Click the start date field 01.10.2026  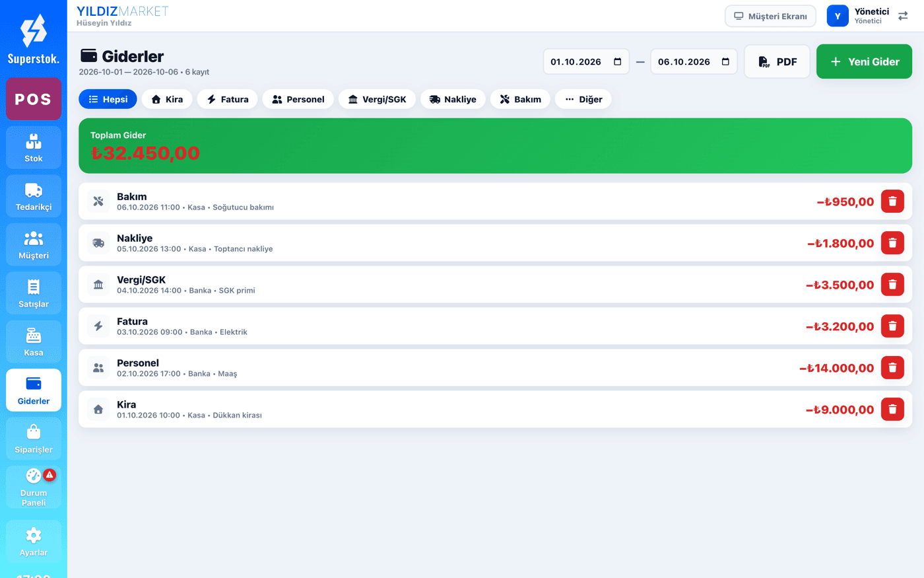(x=586, y=61)
